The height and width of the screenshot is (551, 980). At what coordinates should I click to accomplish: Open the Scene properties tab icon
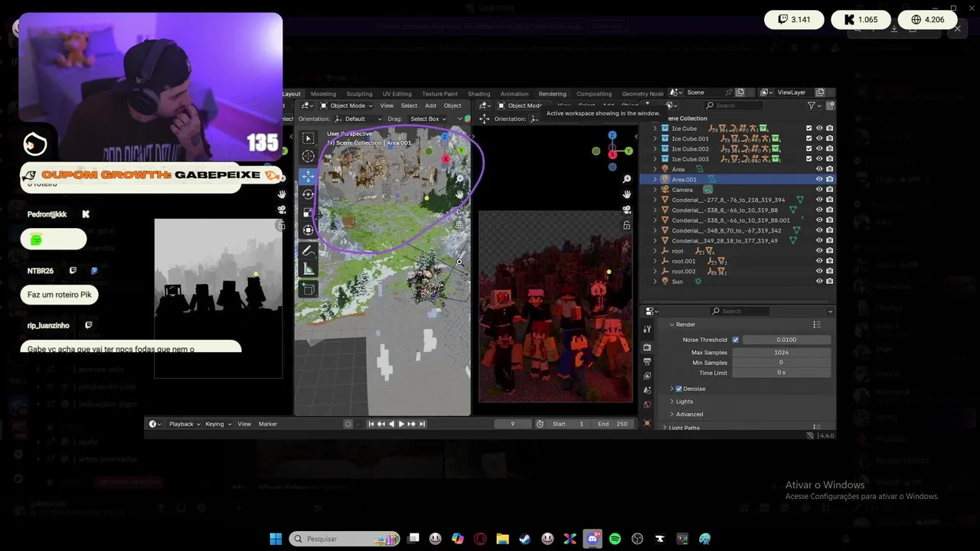tap(647, 390)
